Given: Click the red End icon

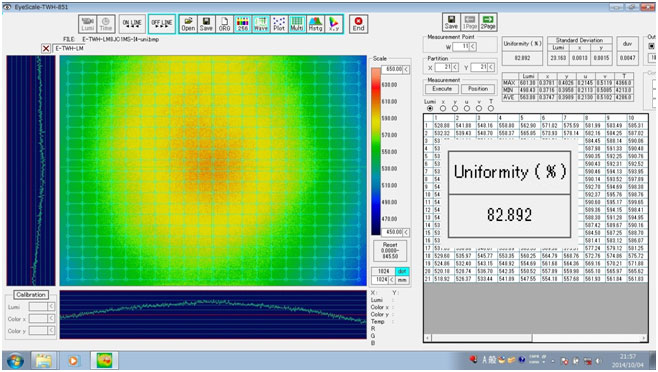Looking at the screenshot, I should click(358, 24).
